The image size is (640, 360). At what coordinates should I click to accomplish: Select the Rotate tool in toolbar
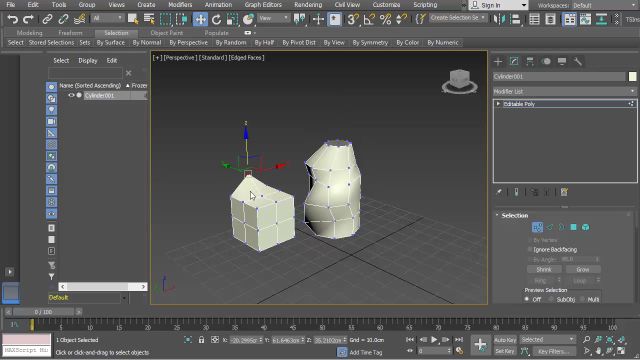point(216,19)
